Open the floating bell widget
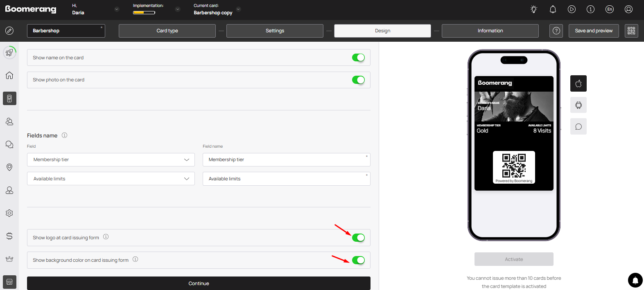Viewport: 644px width, 290px height. [635, 280]
